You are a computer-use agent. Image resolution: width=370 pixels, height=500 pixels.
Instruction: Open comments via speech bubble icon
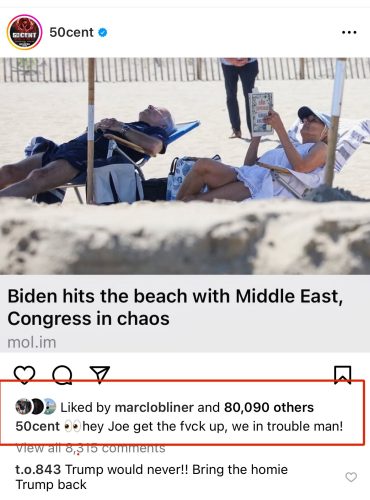(62, 375)
